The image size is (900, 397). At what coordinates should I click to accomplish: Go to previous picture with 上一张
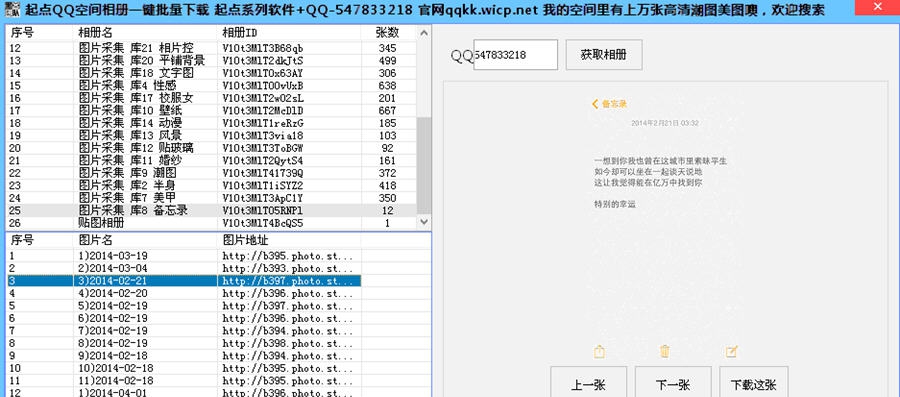pyautogui.click(x=588, y=383)
